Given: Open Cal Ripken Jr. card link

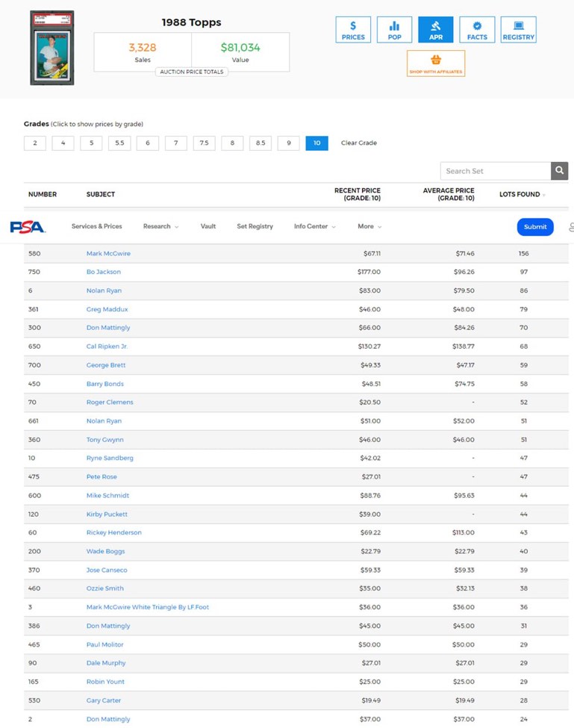Looking at the screenshot, I should point(107,346).
